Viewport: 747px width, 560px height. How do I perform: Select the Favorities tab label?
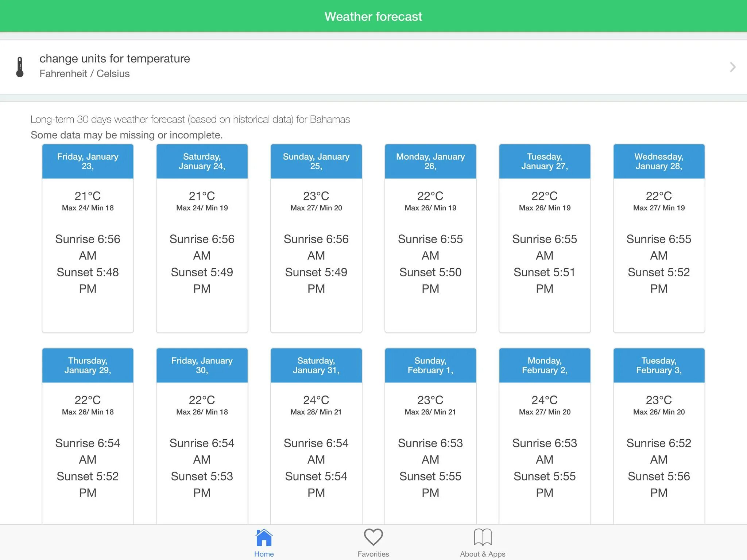click(373, 554)
